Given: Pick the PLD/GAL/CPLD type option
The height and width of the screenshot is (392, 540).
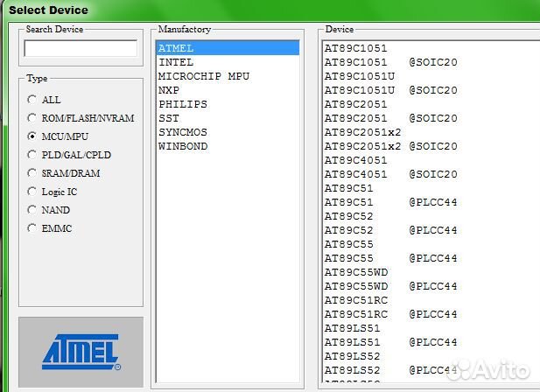Looking at the screenshot, I should tap(32, 155).
